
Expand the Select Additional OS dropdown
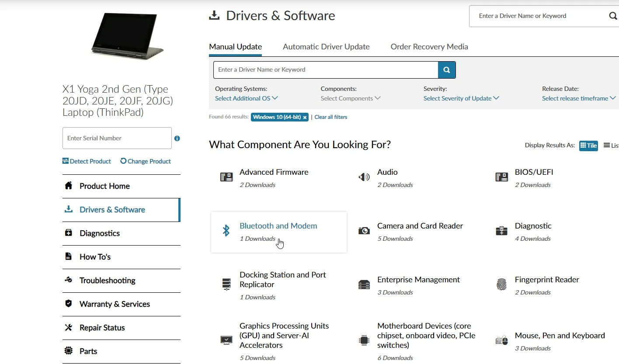tap(246, 98)
